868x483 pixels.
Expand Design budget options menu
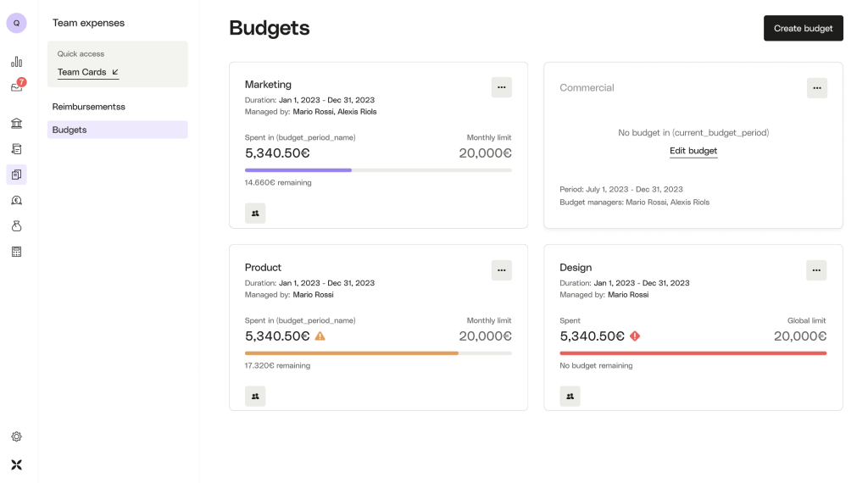coord(816,270)
